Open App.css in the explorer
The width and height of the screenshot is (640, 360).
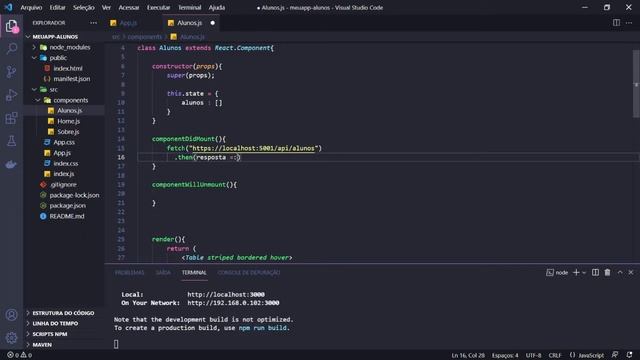tap(64, 142)
